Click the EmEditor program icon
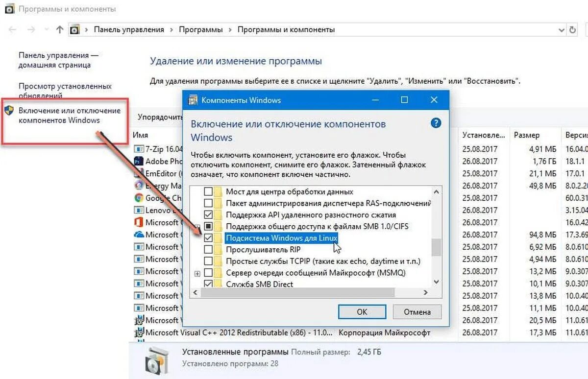This screenshot has height=379, width=588. click(x=139, y=173)
